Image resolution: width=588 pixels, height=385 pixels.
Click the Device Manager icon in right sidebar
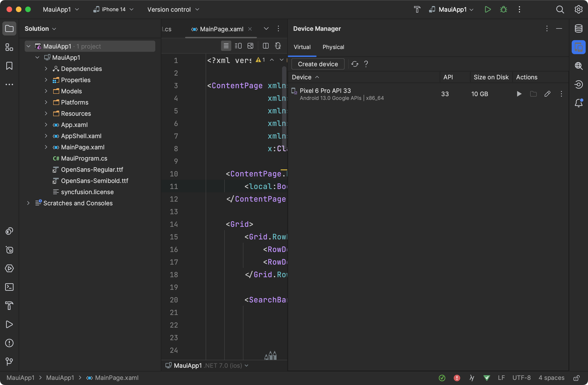[x=578, y=47]
